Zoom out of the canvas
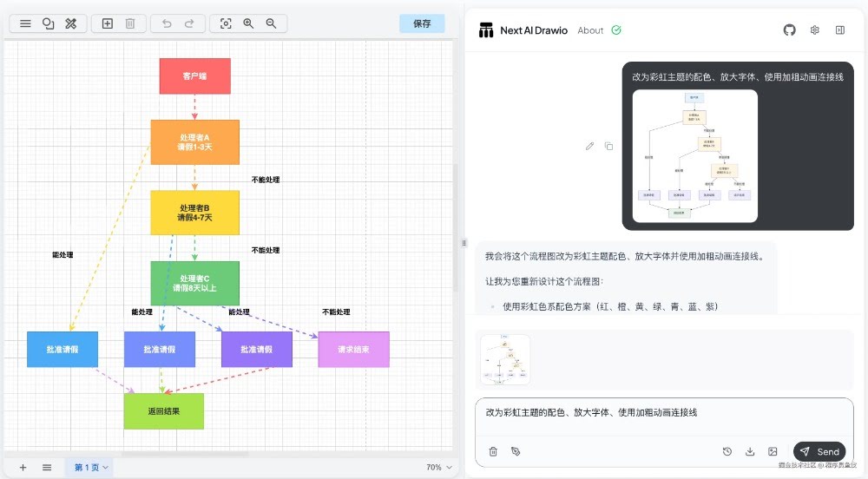The height and width of the screenshot is (479, 868). click(271, 23)
